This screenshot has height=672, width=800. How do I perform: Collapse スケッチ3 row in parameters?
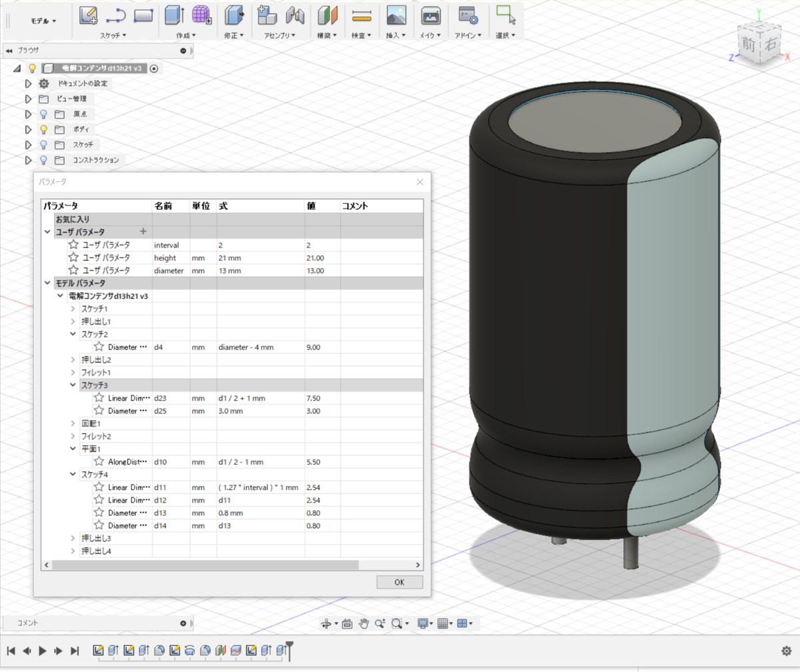click(73, 385)
